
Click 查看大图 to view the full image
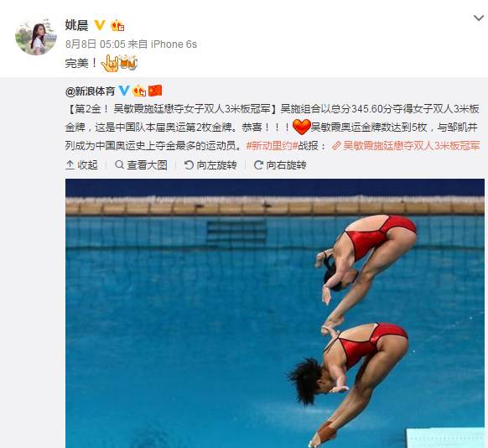click(141, 165)
